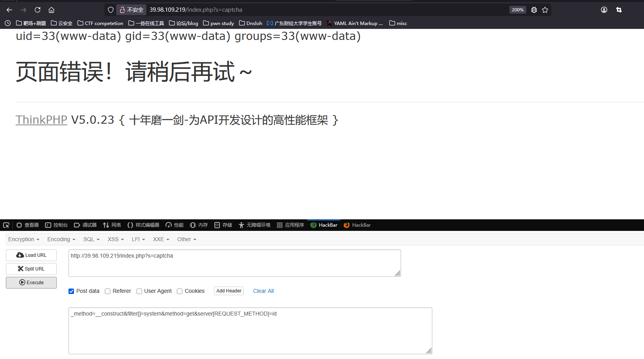Open the misc bookmark folder
The width and height of the screenshot is (644, 359).
pos(398,23)
